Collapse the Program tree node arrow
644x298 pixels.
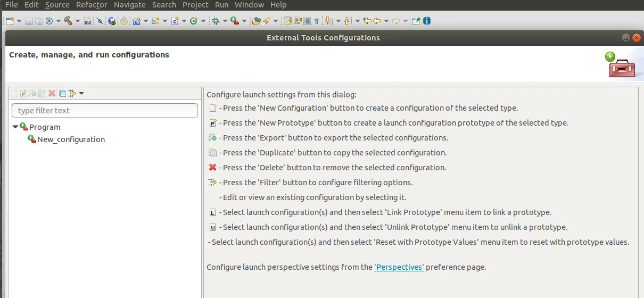click(x=15, y=127)
